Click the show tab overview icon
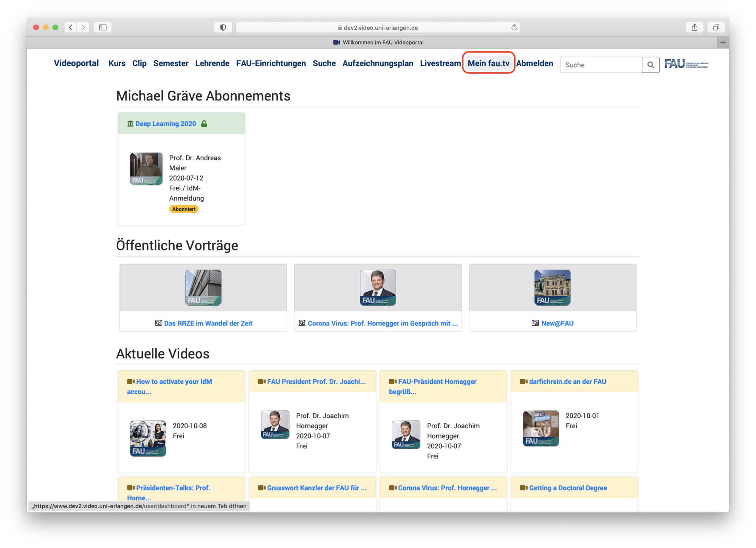The height and width of the screenshot is (548, 756). click(x=716, y=27)
